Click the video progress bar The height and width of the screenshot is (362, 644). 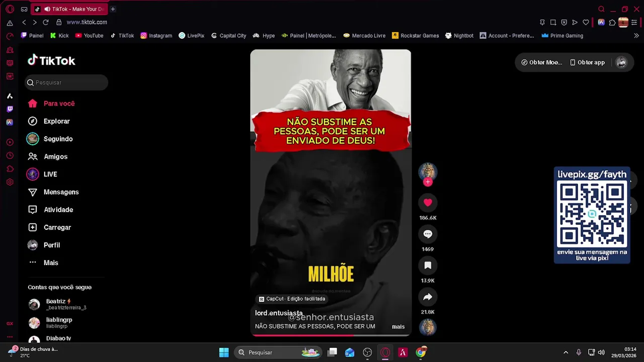click(331, 335)
